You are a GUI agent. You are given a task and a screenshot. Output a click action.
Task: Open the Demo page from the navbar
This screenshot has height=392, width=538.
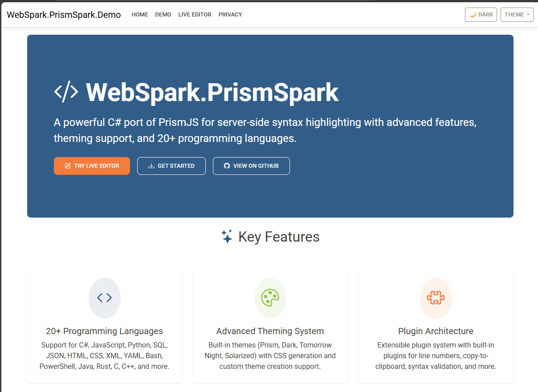[163, 14]
